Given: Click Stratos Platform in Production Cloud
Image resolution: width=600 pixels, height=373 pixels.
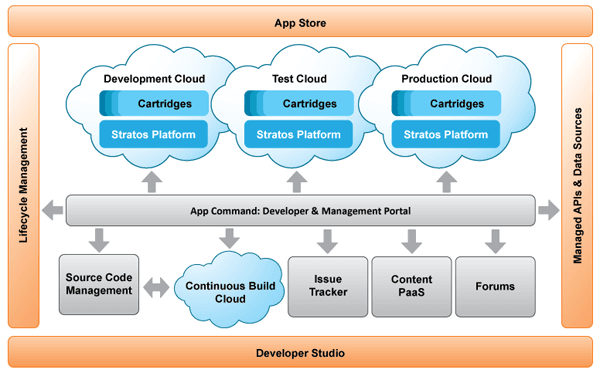Looking at the screenshot, I should (446, 134).
